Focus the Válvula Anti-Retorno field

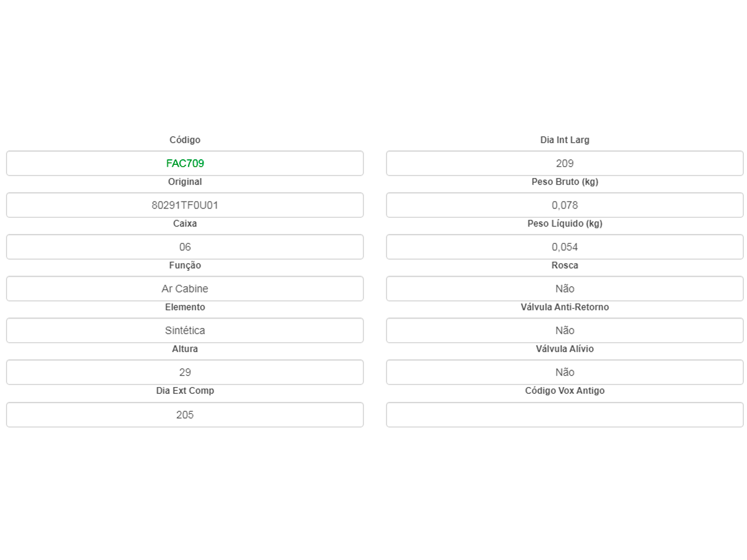click(x=565, y=330)
